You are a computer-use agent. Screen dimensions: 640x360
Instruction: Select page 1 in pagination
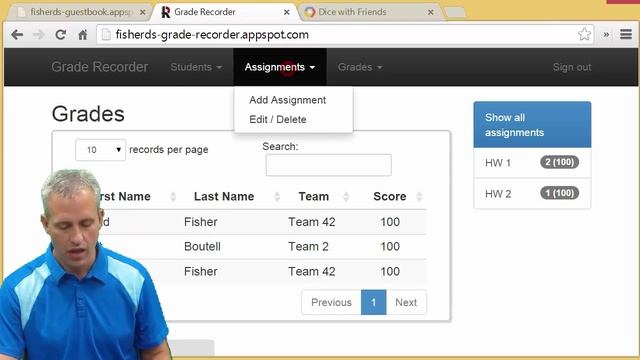373,302
